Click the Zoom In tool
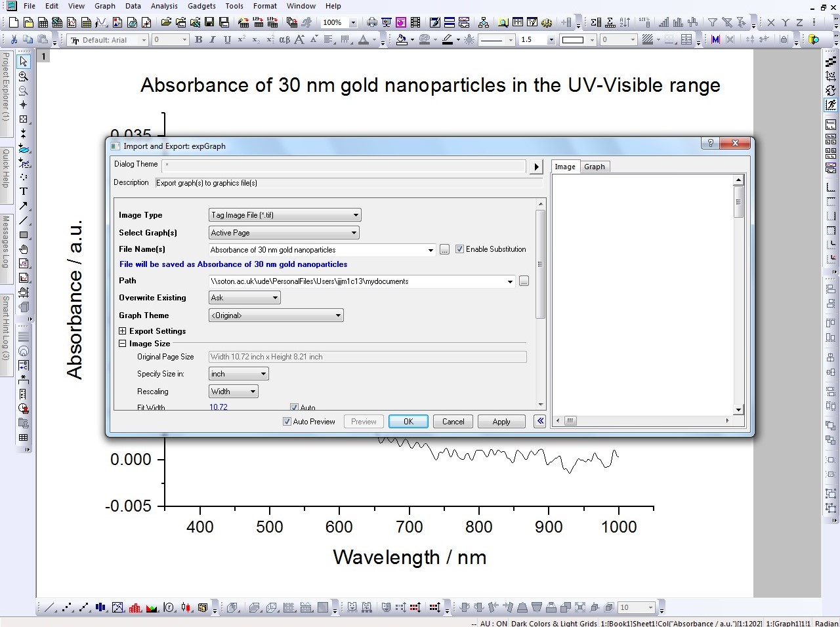Image resolution: width=840 pixels, height=627 pixels. [24, 76]
